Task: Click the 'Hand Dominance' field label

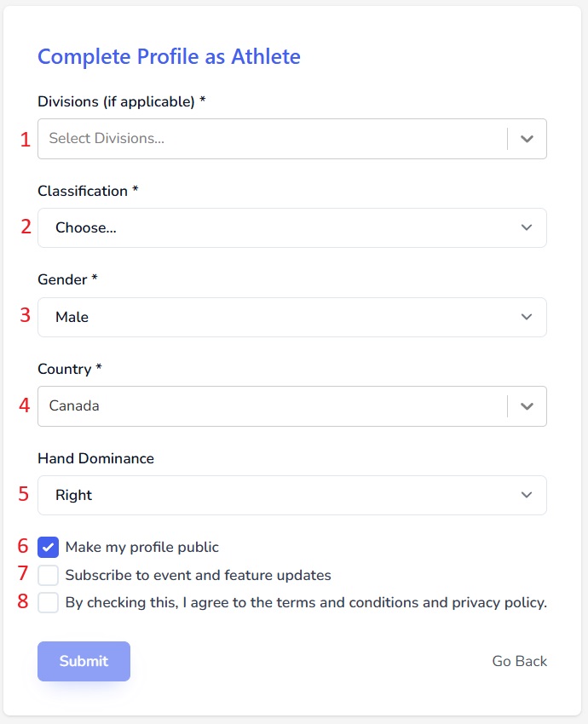Action: (x=95, y=458)
